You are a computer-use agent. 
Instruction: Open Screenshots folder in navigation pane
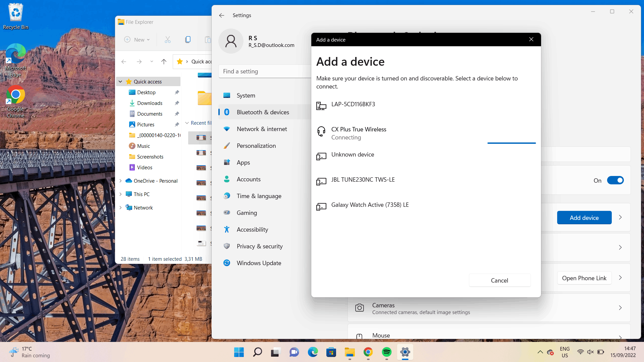[150, 157]
